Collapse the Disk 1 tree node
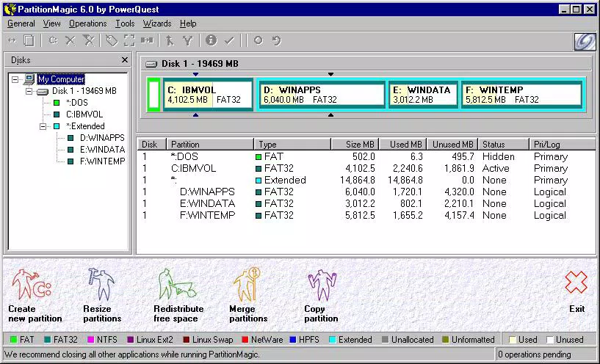 click(x=29, y=92)
